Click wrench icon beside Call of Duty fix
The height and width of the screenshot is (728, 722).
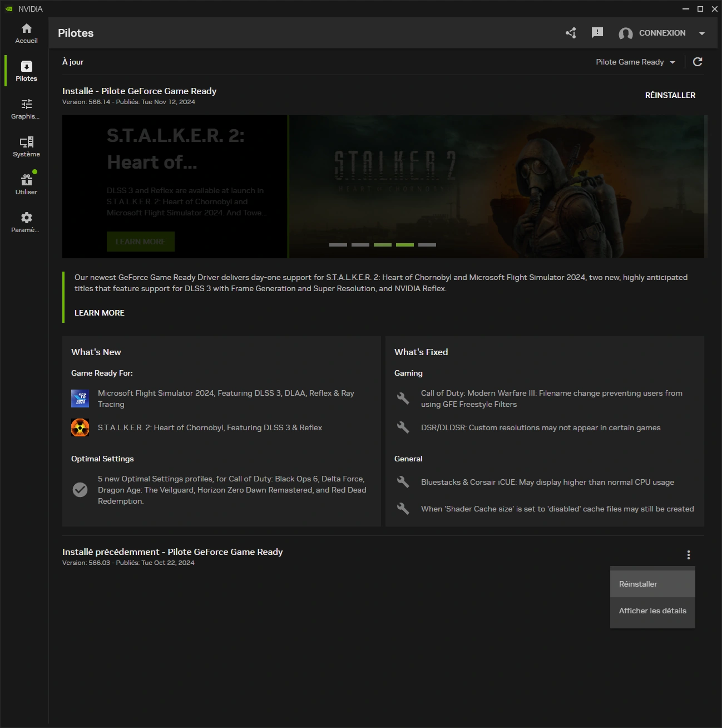(x=403, y=399)
